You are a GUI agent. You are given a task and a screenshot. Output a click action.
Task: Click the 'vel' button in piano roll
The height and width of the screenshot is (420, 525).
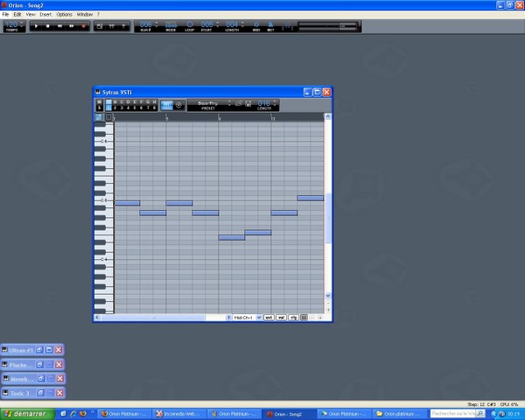pyautogui.click(x=281, y=317)
